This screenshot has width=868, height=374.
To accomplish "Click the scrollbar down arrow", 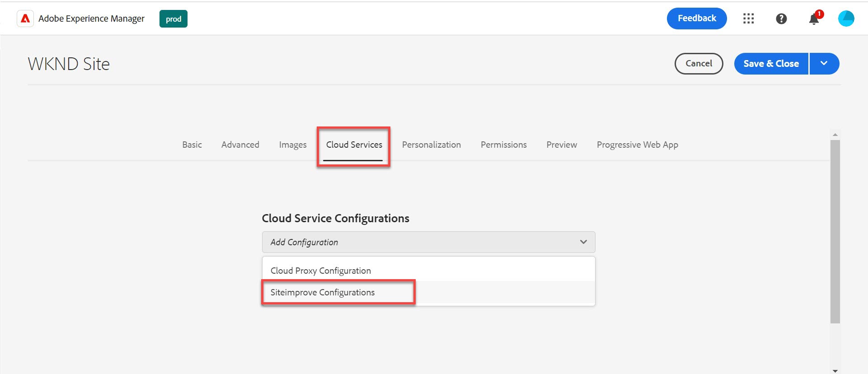I will pyautogui.click(x=835, y=371).
